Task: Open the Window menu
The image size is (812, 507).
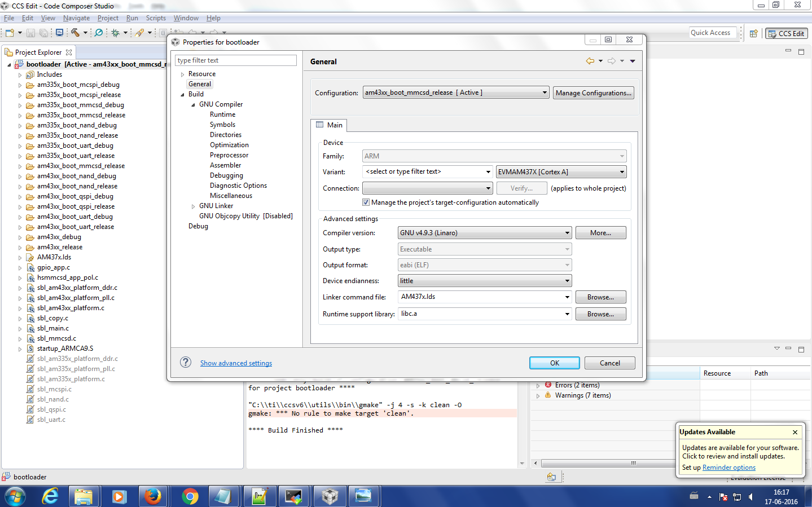Action: pos(186,18)
